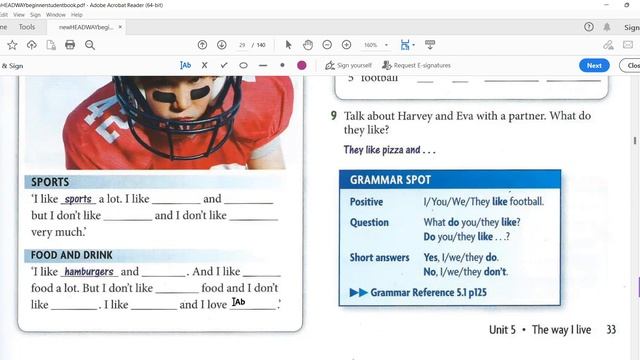Image resolution: width=640 pixels, height=360 pixels.
Task: Click Request E-signatures button
Action: click(416, 65)
